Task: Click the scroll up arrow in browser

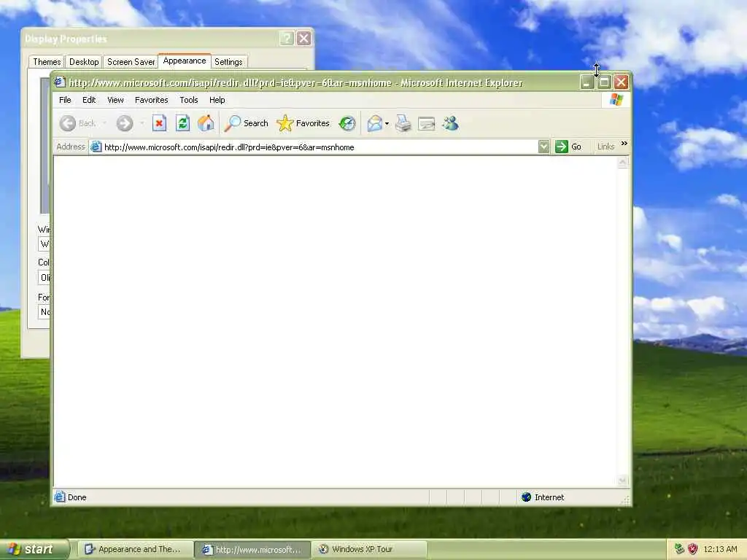Action: tap(623, 163)
